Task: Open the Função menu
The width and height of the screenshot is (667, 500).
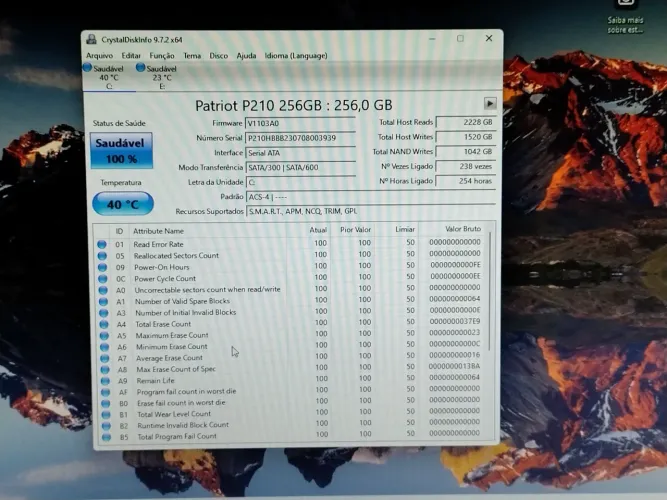Action: 162,56
